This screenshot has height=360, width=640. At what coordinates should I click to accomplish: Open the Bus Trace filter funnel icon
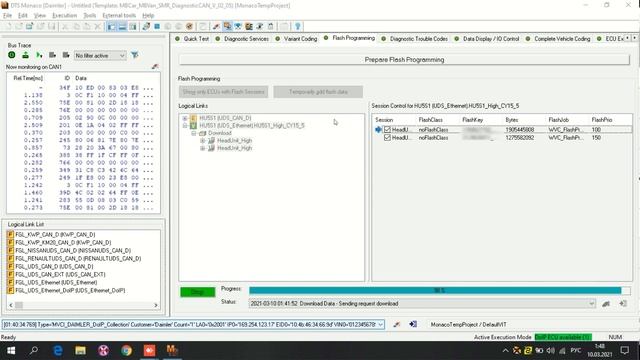click(135, 55)
